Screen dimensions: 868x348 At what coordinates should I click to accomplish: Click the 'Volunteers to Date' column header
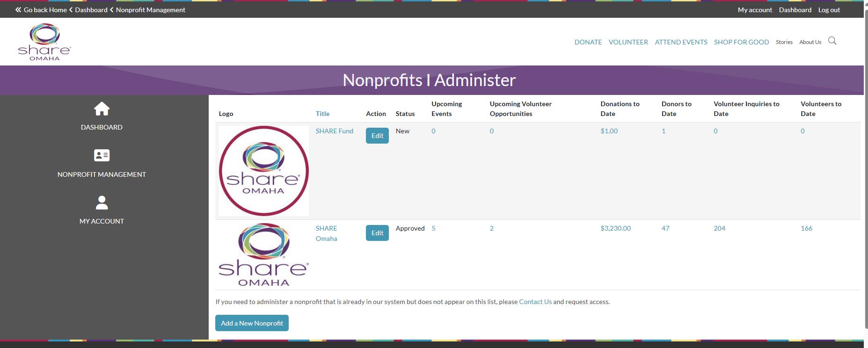point(821,109)
